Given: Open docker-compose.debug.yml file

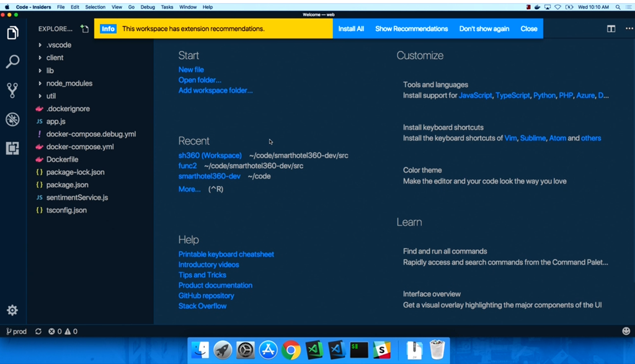Looking at the screenshot, I should pos(91,134).
